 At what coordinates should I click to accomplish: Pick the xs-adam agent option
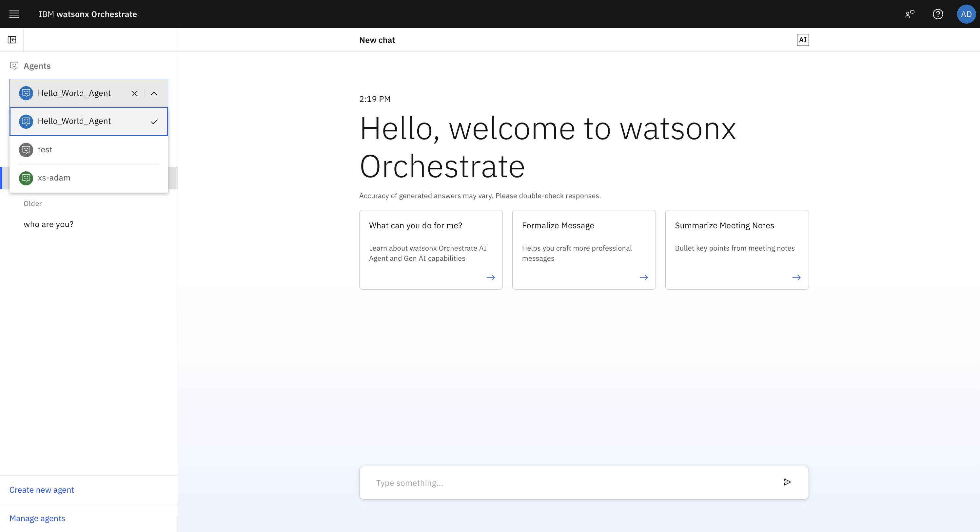tap(88, 178)
